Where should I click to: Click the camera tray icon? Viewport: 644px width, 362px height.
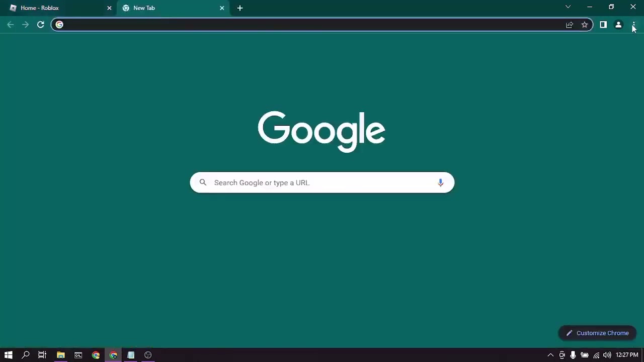coord(562,355)
